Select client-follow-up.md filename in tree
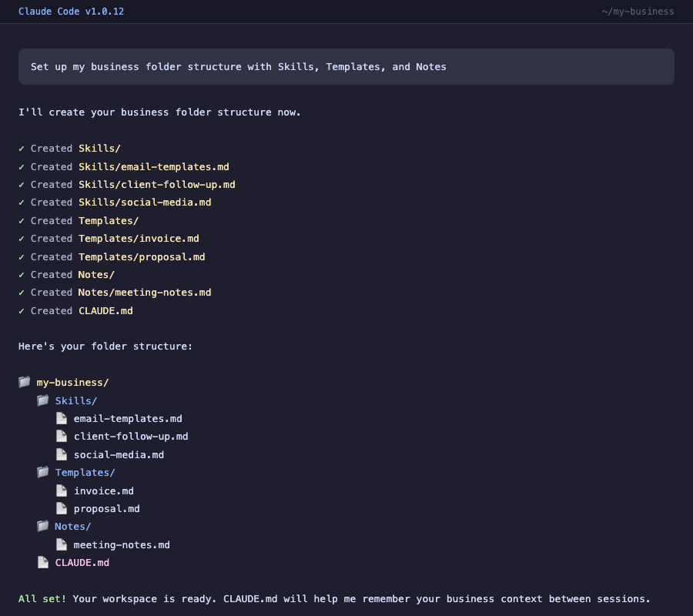 click(x=131, y=437)
